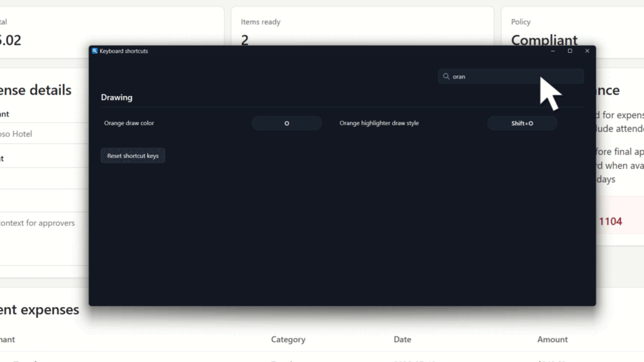Sort by the Date column header
This screenshot has height=362, width=644.
pos(402,339)
